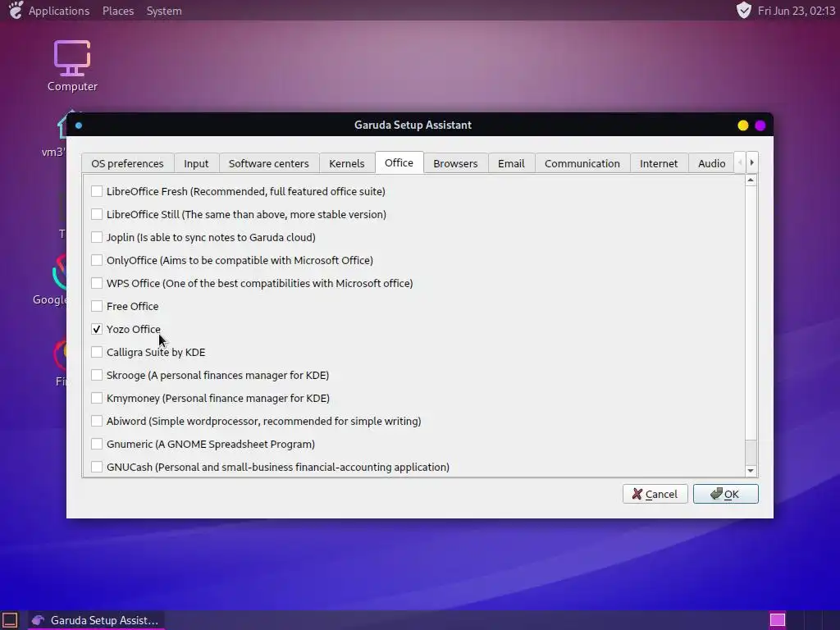The width and height of the screenshot is (840, 630).
Task: Go to the Browsers tab
Action: pos(455,163)
